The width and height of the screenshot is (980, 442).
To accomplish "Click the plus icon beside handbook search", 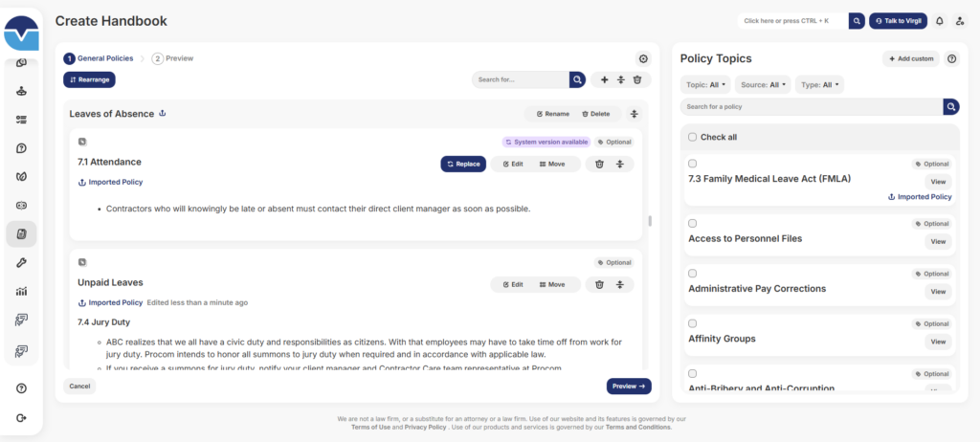I will click(604, 79).
